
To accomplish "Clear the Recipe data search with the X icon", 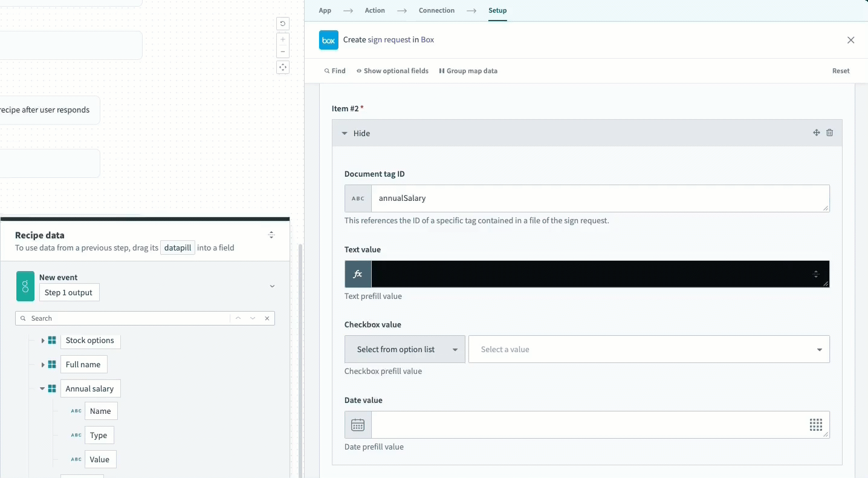I will pyautogui.click(x=267, y=318).
